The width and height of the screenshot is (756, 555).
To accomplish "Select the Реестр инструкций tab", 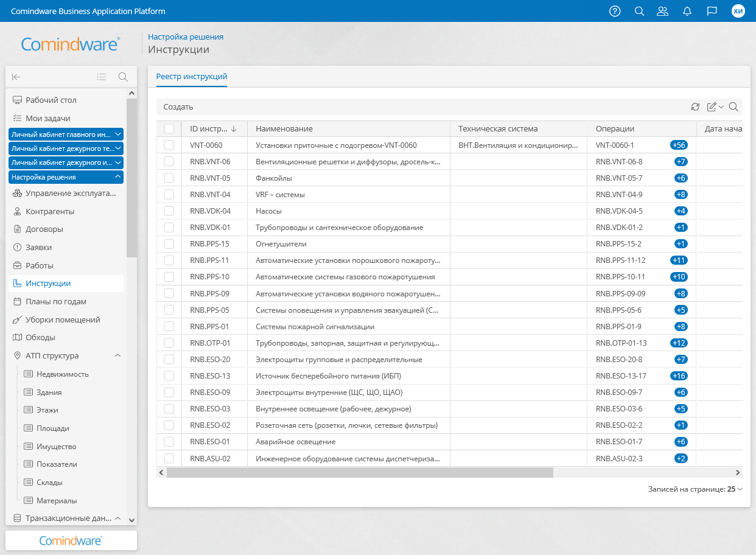I will click(x=192, y=77).
